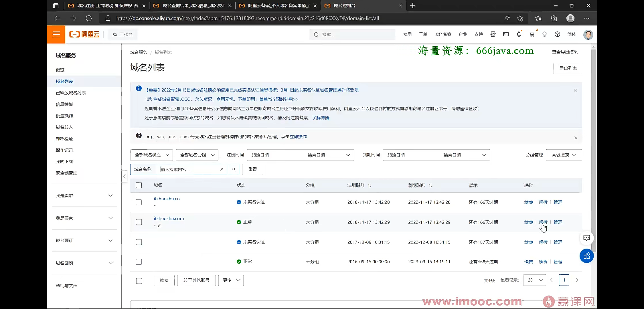Open 批量操作 in sidebar
The image size is (644, 309).
64,116
